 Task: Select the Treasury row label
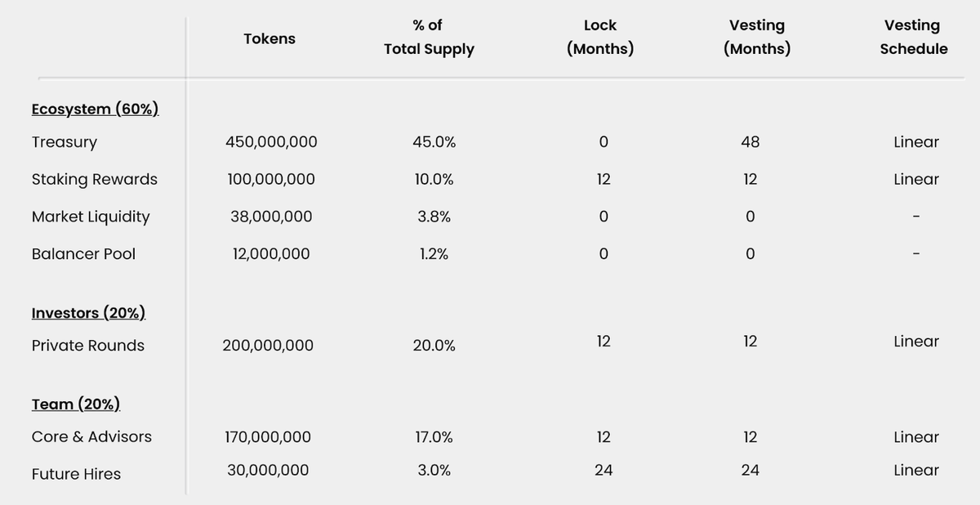pyautogui.click(x=65, y=142)
